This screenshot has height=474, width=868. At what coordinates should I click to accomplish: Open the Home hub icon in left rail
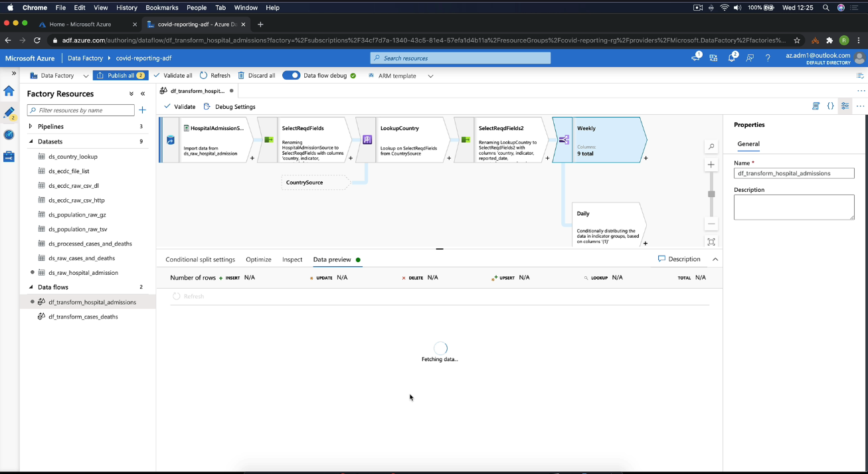9,91
